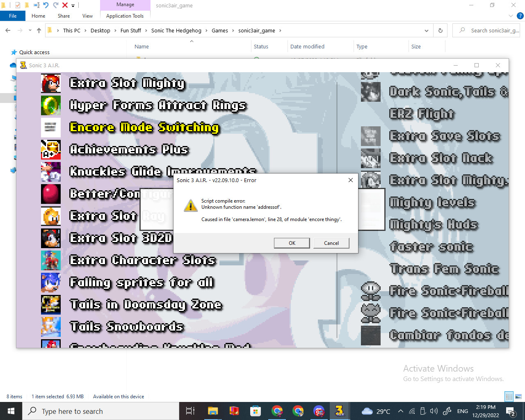Open the quick access toolbar customize arrow

73,5
